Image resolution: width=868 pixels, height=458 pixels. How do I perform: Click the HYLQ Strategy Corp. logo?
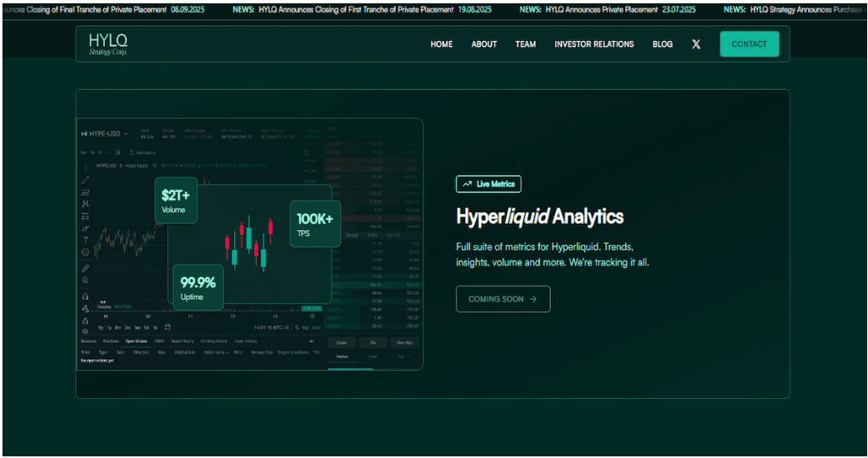click(108, 44)
